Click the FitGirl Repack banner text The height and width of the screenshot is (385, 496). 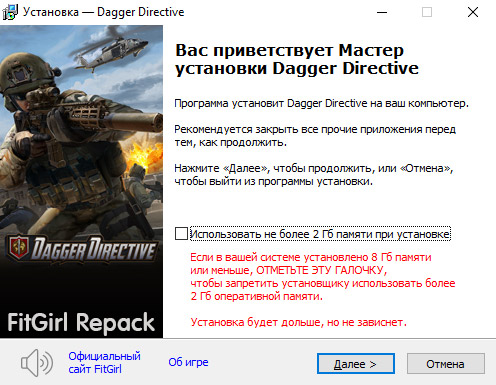pos(81,322)
